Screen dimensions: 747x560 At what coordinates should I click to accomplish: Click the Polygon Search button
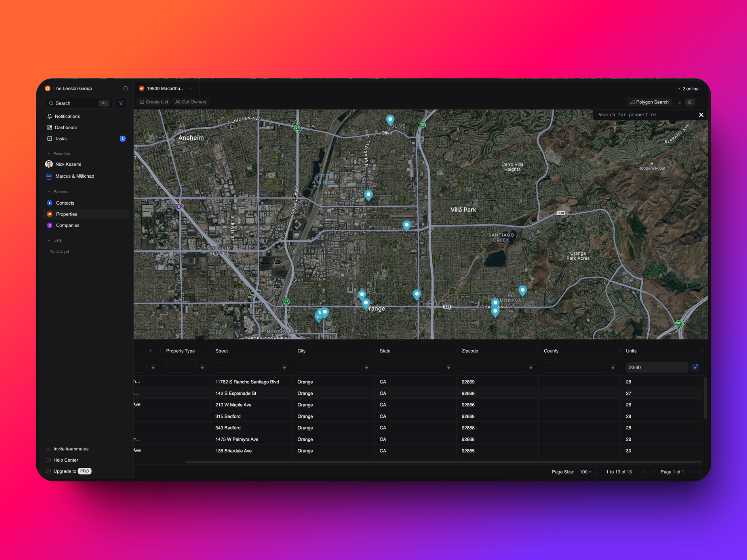(x=649, y=102)
